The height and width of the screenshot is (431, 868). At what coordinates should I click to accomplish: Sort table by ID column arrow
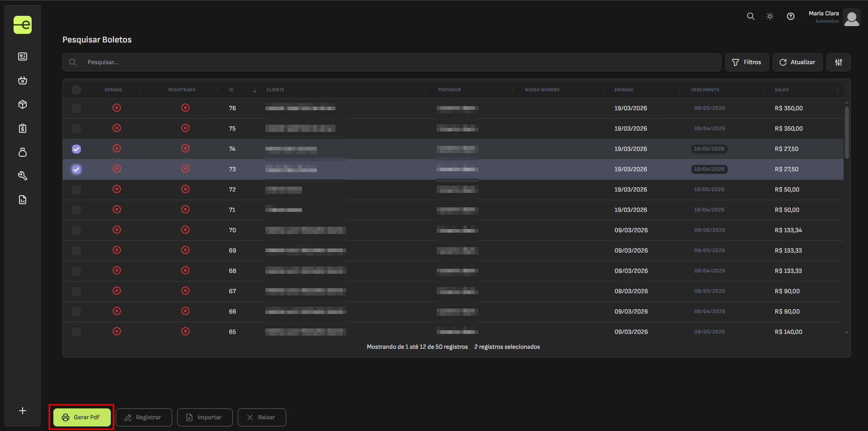coord(255,90)
